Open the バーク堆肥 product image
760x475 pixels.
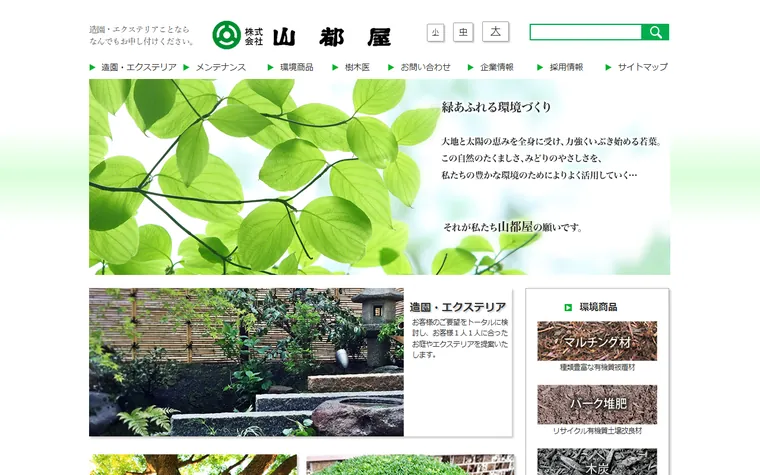(597, 405)
